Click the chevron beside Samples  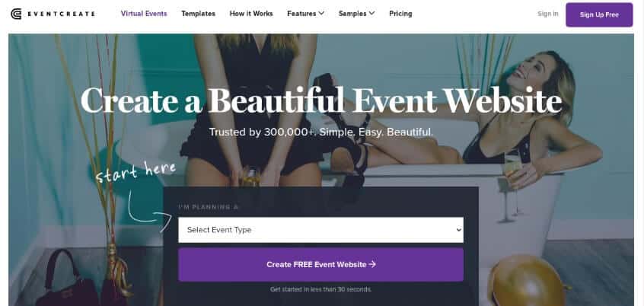pyautogui.click(x=371, y=13)
